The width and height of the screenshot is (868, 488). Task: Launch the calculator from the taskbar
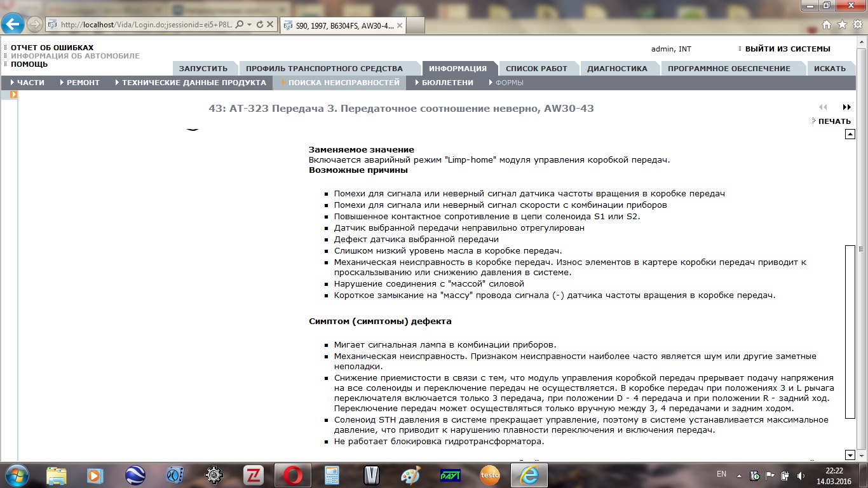[332, 475]
